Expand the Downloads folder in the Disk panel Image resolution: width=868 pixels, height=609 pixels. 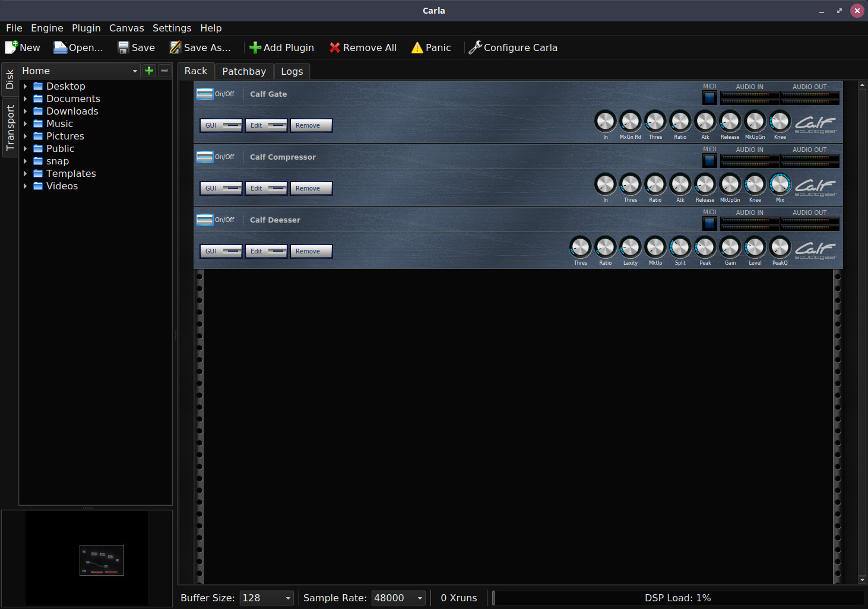[24, 111]
